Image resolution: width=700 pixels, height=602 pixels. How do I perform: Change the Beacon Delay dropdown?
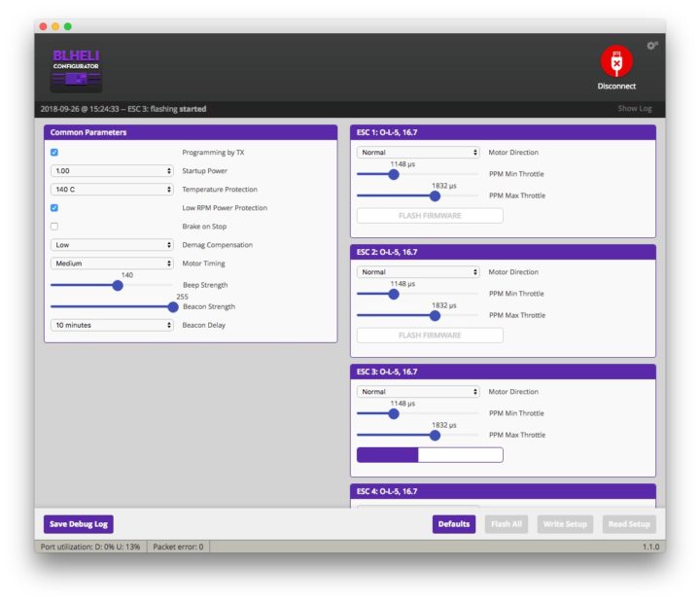[112, 325]
